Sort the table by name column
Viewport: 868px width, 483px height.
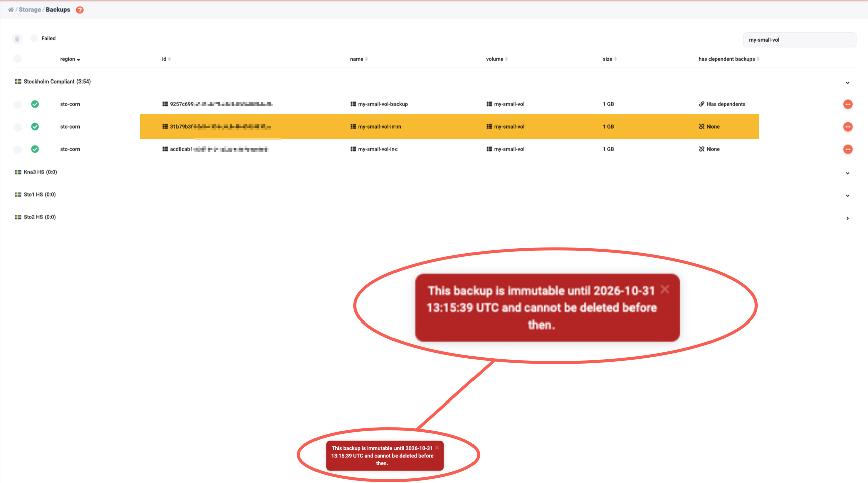click(359, 59)
